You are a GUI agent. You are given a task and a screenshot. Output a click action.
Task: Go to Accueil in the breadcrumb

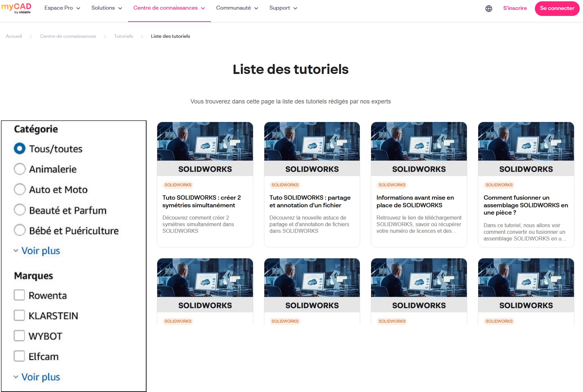point(14,36)
